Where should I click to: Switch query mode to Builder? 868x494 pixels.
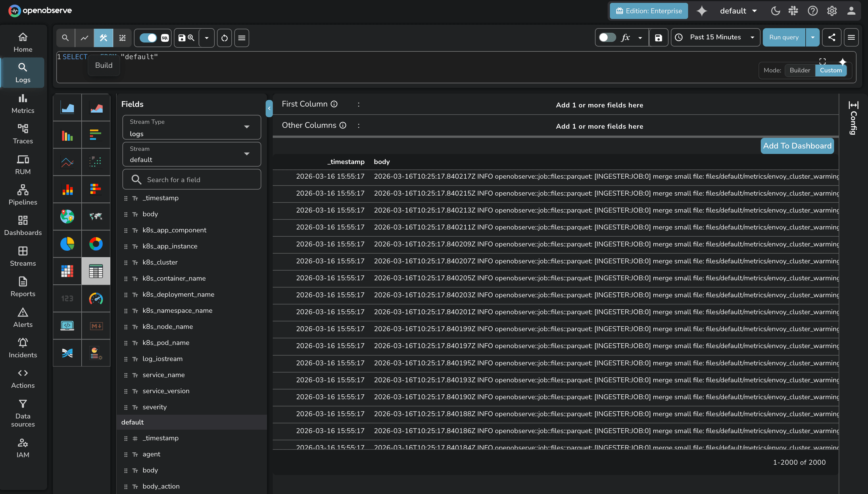799,70
